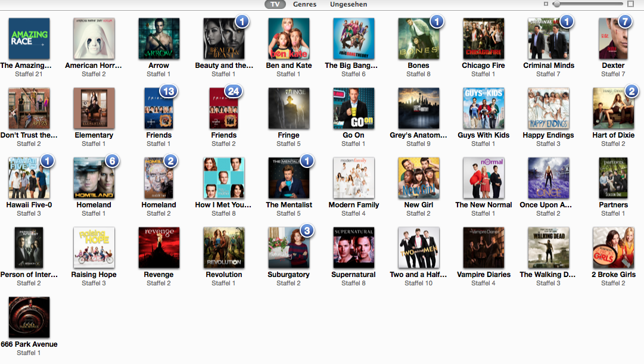Open 2 Broke Girls artwork
Screen dimensions: 644x364
[613, 248]
